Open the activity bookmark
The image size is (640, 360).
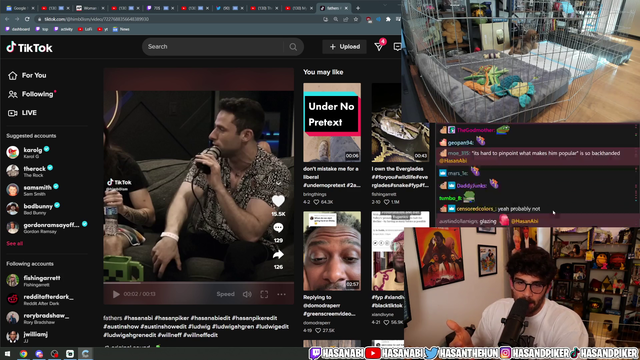coord(63,29)
